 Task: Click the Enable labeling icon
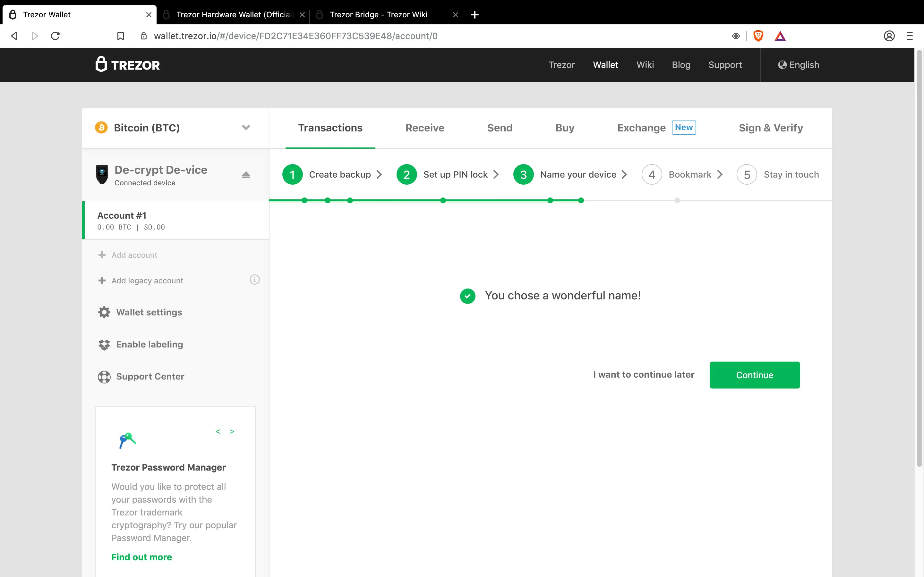[103, 344]
